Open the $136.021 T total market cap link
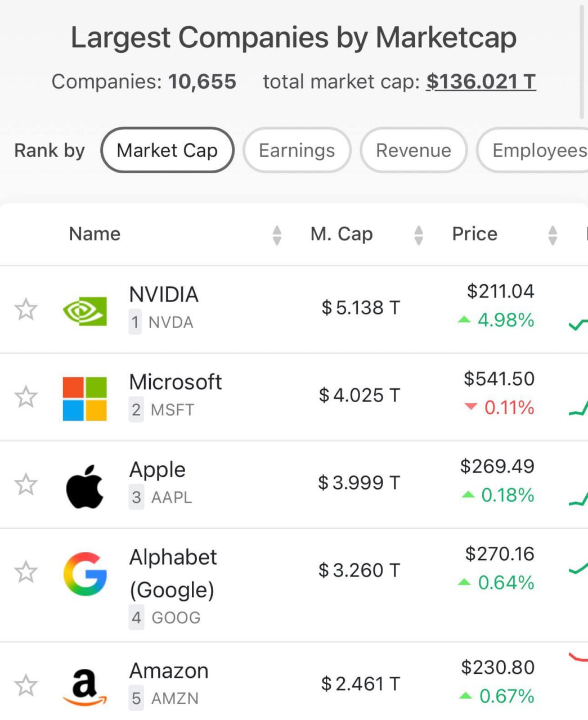Viewport: 588px width, 720px height. 481,82
